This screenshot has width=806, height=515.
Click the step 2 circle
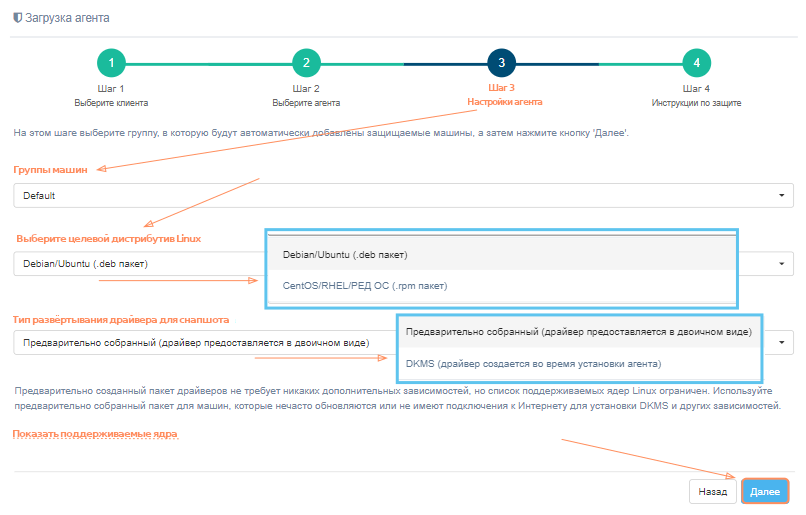click(306, 63)
